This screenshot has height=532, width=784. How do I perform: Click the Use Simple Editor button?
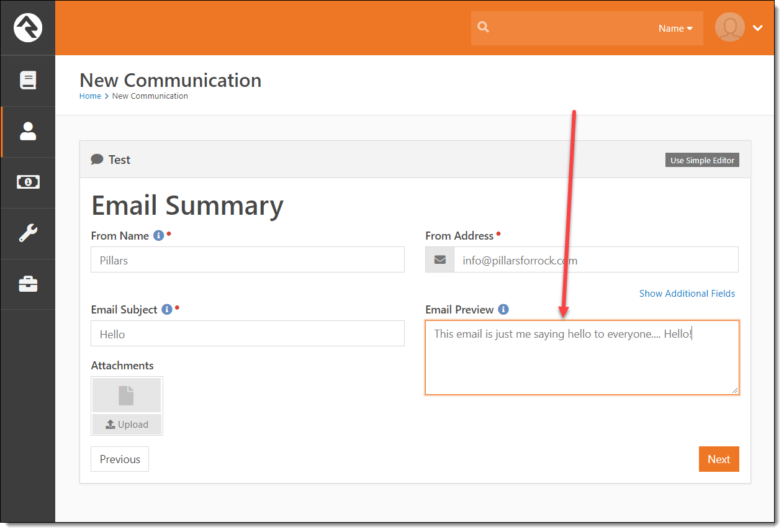point(702,160)
